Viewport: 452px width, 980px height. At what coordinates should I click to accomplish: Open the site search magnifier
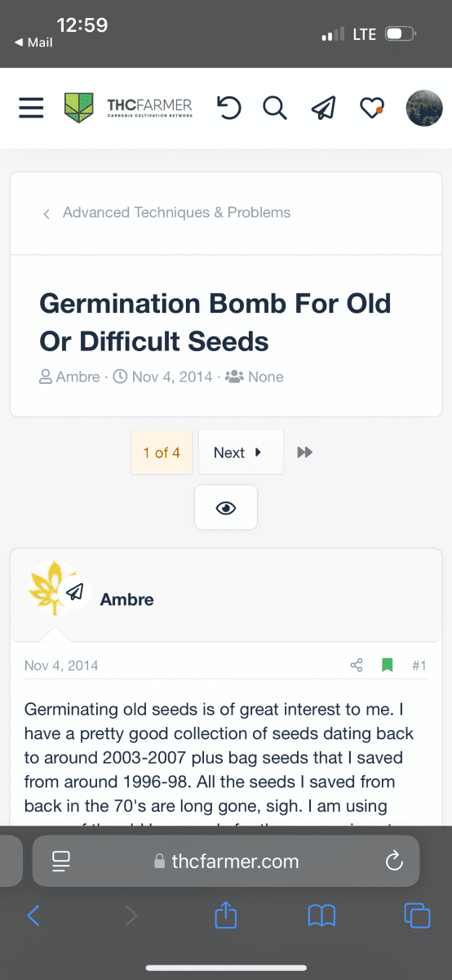click(275, 108)
